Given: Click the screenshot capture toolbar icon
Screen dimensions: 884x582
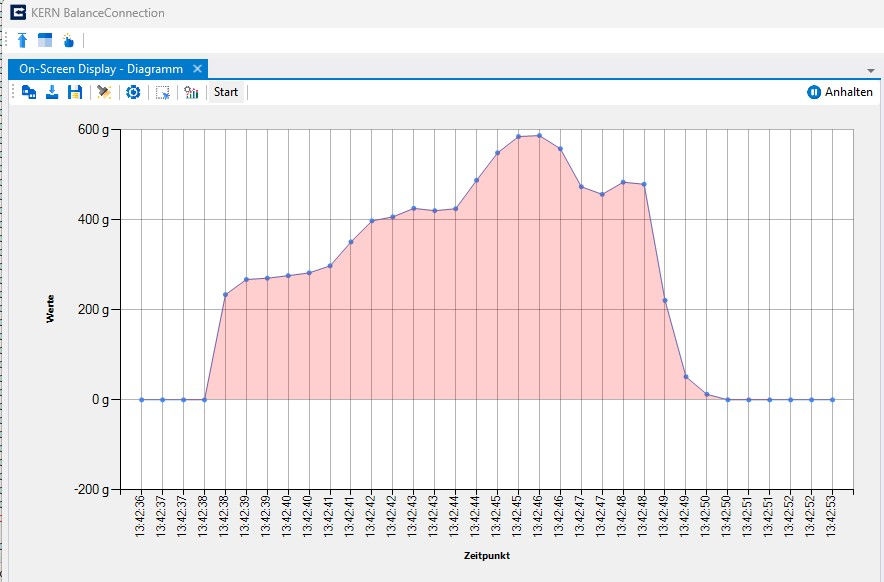Looking at the screenshot, I should tap(164, 92).
